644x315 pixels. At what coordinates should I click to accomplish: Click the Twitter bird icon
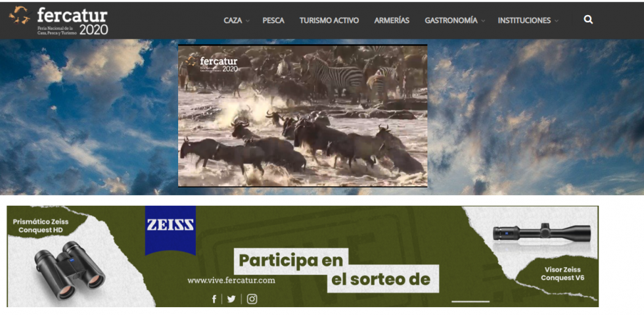[x=231, y=299]
